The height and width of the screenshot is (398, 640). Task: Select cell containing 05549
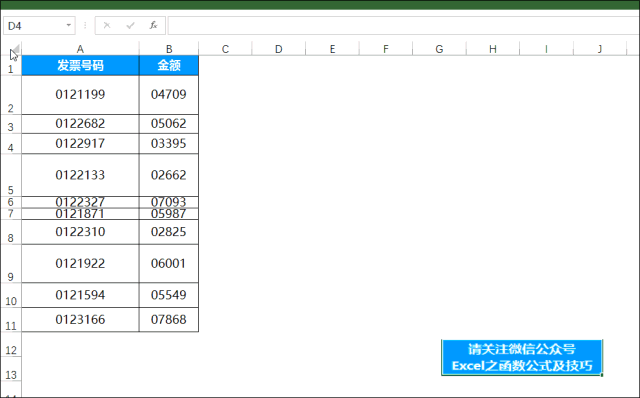tap(169, 295)
